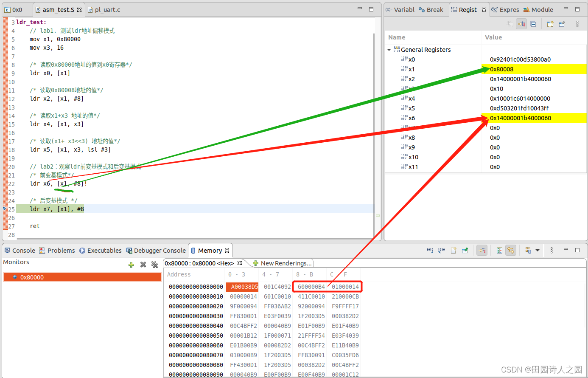
Task: Collapse the General Registers group
Action: pos(389,50)
